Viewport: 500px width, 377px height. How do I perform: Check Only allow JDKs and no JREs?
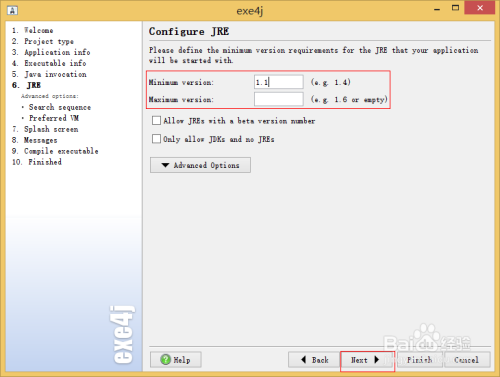(x=156, y=139)
